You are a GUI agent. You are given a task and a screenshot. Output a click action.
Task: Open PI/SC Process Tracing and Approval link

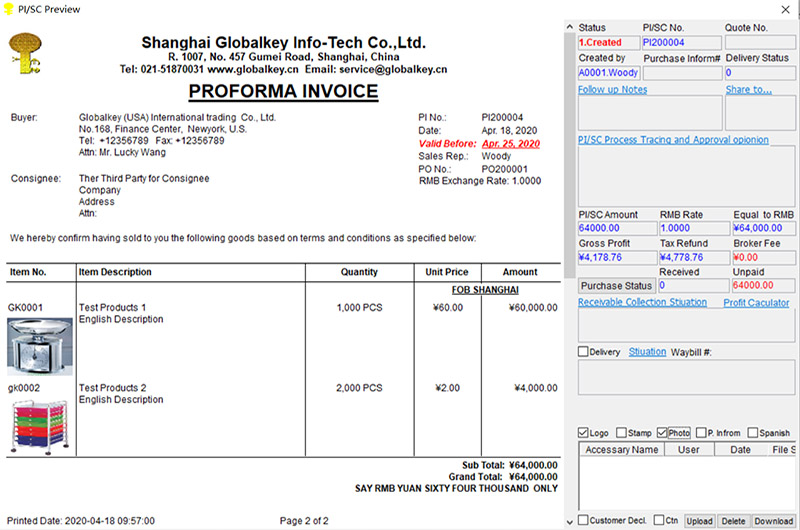click(673, 140)
